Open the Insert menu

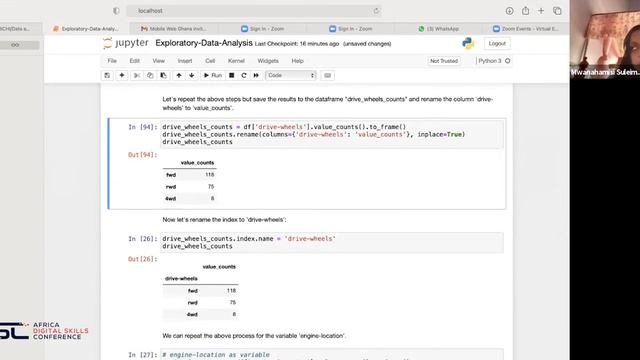click(x=184, y=61)
